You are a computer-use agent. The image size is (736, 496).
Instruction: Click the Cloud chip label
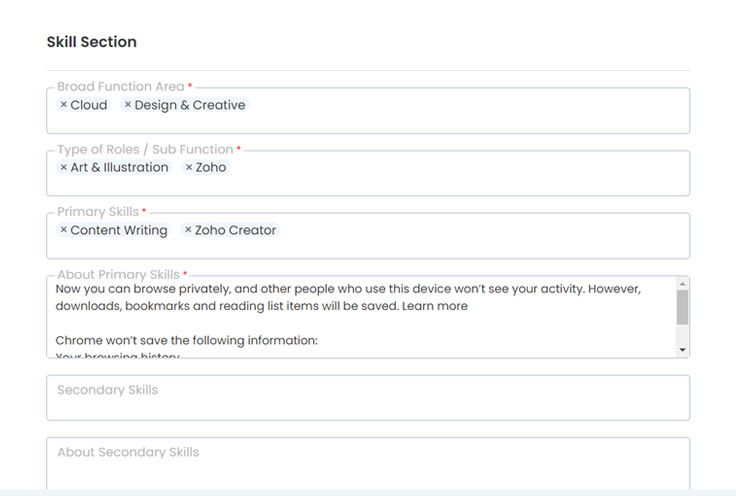click(89, 105)
